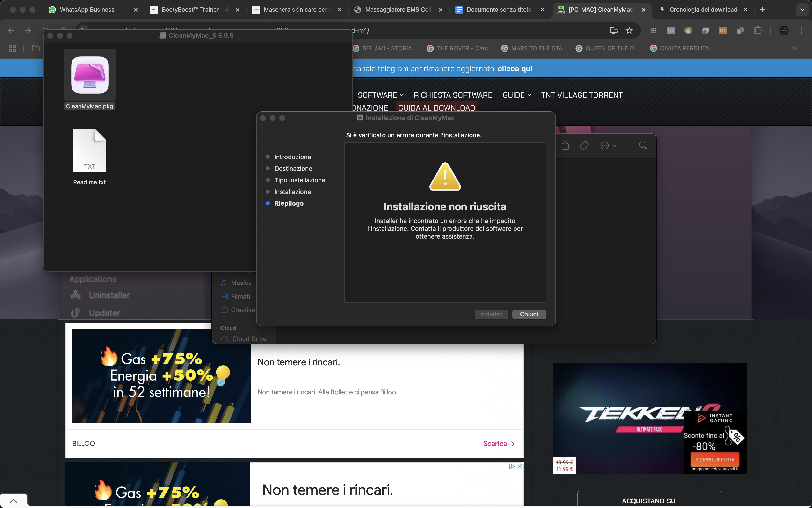
Task: Click SCOPRI L'OFFERTA button in Tekken ad
Action: (x=715, y=460)
